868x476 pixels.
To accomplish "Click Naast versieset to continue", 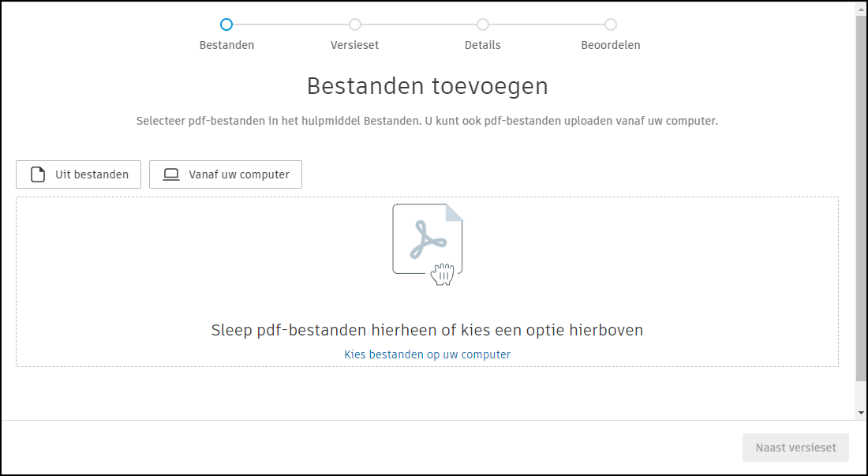I will point(795,447).
